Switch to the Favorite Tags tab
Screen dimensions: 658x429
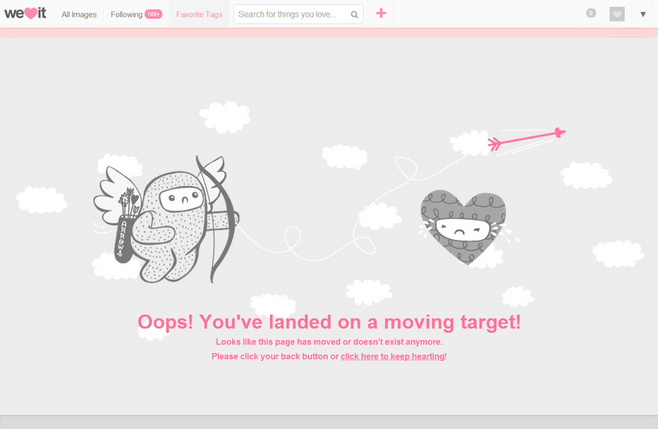pyautogui.click(x=199, y=14)
